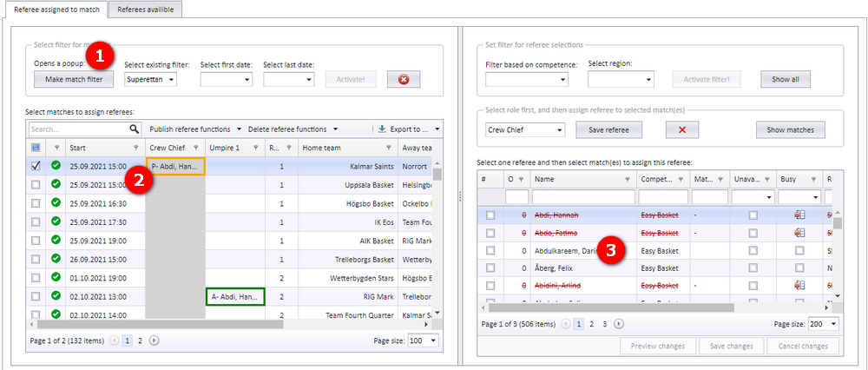Go to page 3 of referees
868x370 pixels.
pyautogui.click(x=604, y=324)
